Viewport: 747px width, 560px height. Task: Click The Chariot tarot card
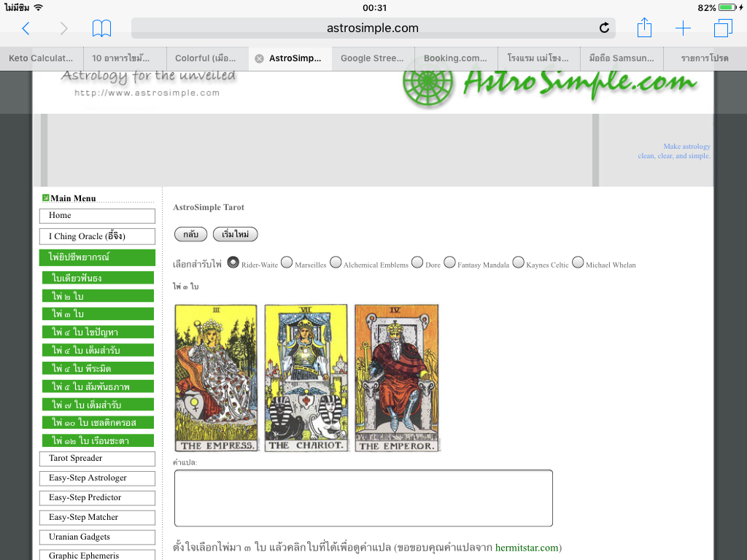point(306,378)
